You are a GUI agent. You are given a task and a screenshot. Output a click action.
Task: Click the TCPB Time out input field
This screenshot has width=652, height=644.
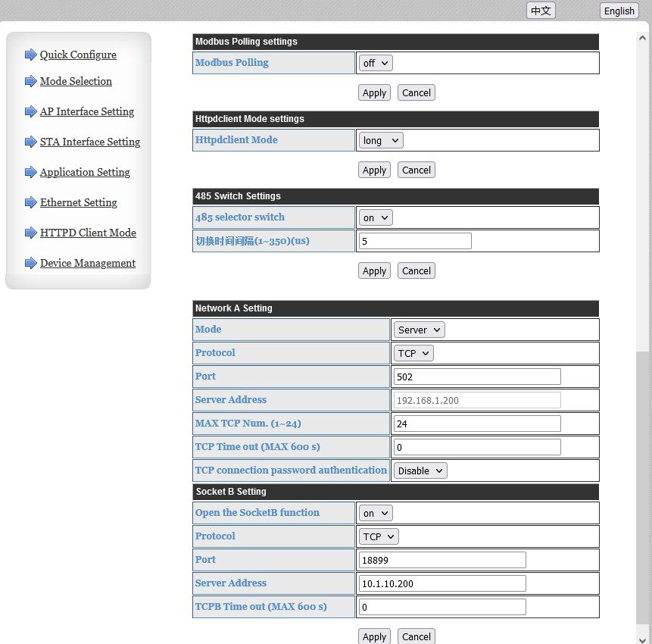442,608
